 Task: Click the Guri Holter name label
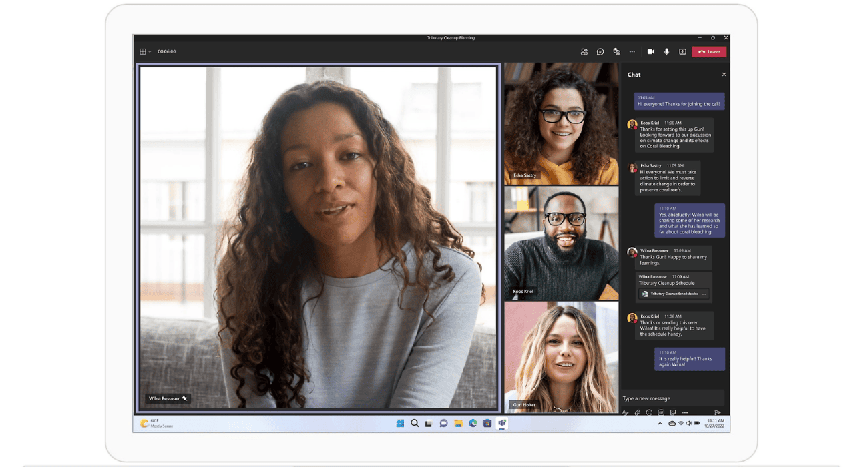(x=524, y=405)
